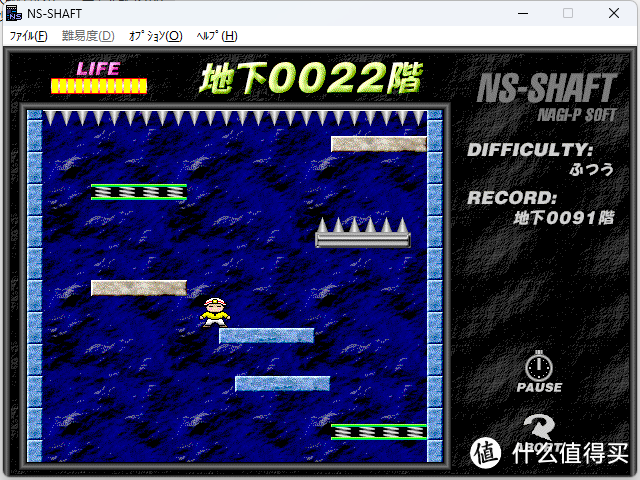Open the 難易度(D) difficulty menu
This screenshot has width=640, height=480.
point(88,36)
